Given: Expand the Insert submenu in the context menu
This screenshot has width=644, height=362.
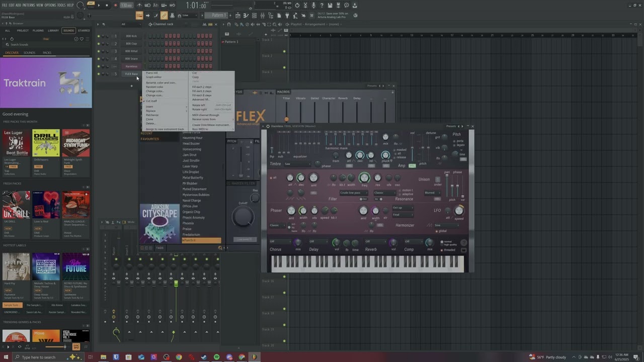Looking at the screenshot, I should (166, 107).
